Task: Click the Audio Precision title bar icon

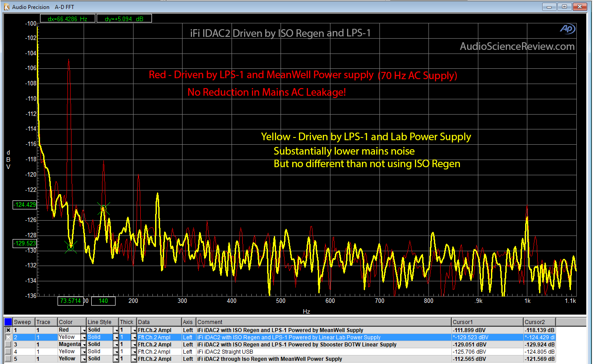Action: [x=6, y=7]
